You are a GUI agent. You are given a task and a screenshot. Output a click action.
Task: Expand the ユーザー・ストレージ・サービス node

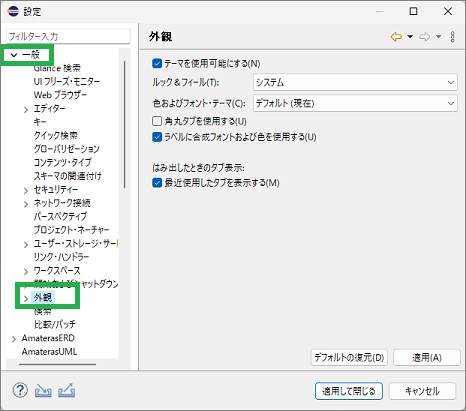26,245
